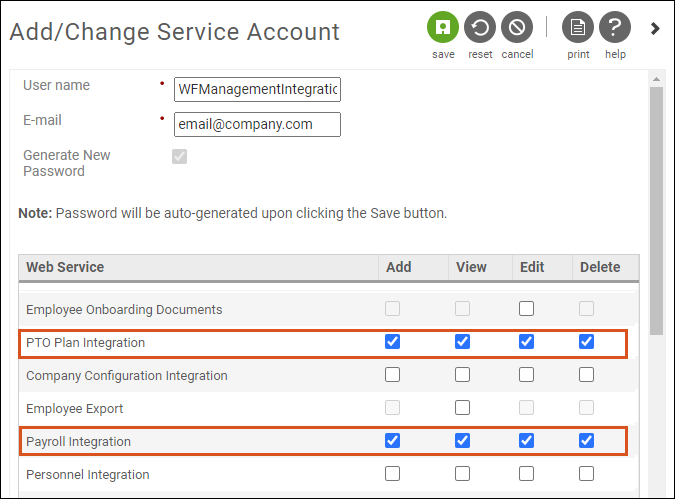The image size is (675, 499).
Task: Uncheck Add for PTO Plan Integration
Action: click(x=392, y=342)
